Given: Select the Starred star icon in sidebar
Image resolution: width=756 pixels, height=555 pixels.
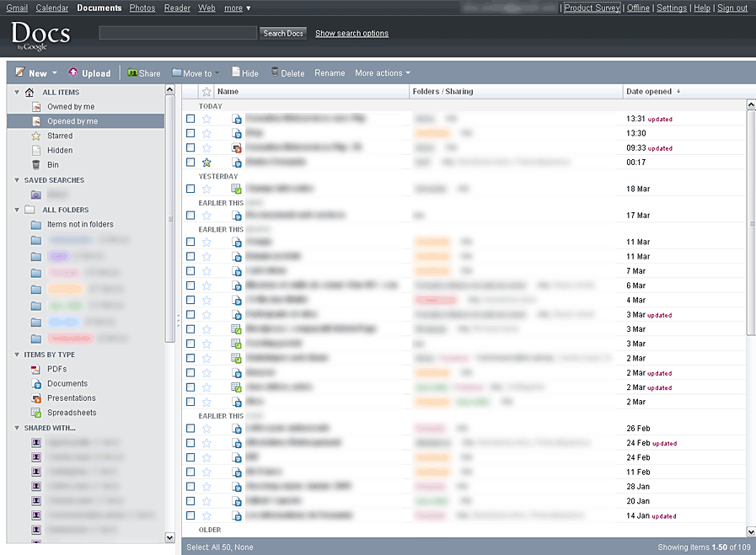Looking at the screenshot, I should [35, 136].
